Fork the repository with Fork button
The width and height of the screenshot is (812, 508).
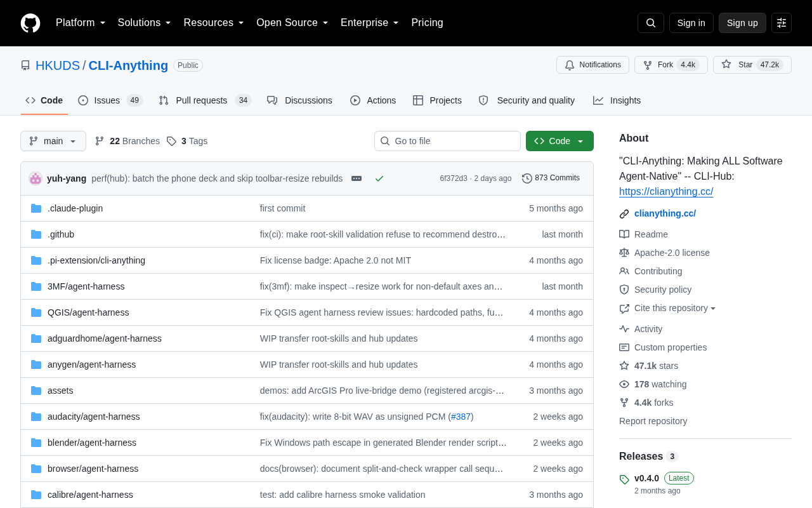[x=671, y=65]
